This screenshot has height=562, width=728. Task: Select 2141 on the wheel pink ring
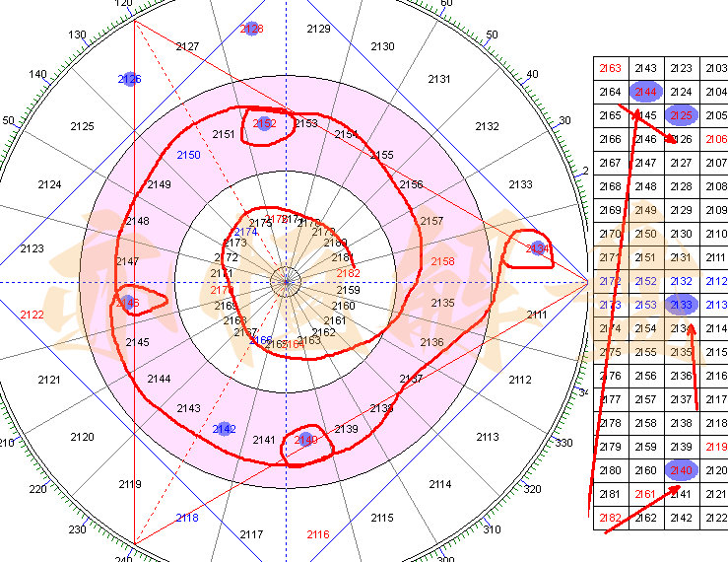(264, 440)
